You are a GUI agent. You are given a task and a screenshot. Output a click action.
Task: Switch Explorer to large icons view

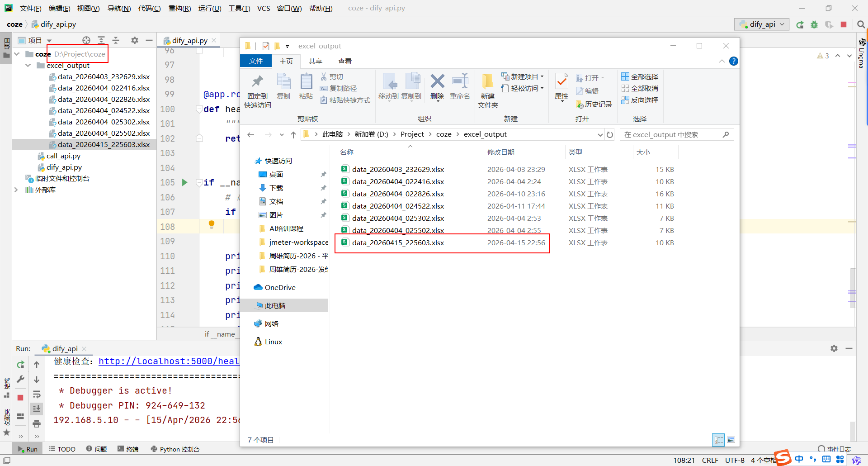[731, 440]
